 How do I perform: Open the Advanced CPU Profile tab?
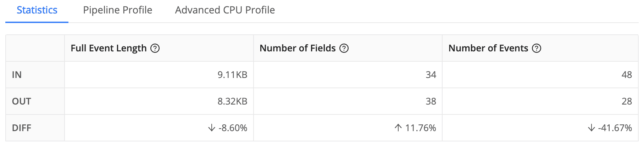point(225,10)
